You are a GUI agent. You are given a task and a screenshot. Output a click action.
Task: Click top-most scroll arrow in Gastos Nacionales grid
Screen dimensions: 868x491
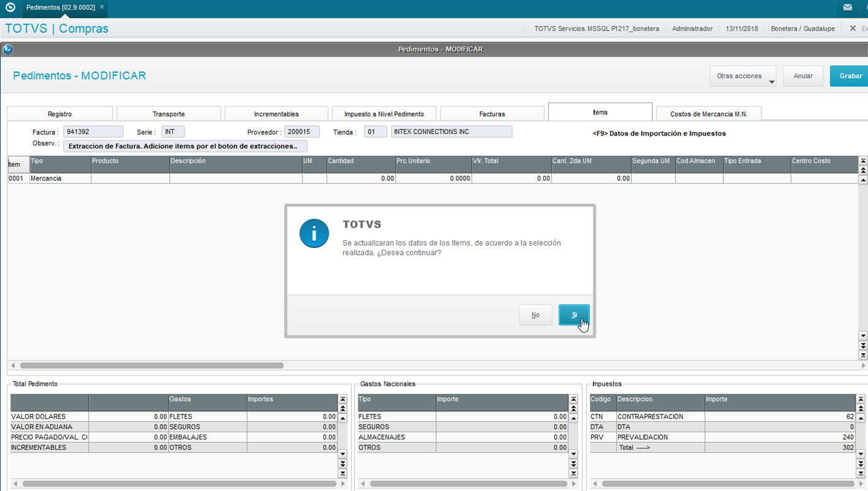[573, 399]
